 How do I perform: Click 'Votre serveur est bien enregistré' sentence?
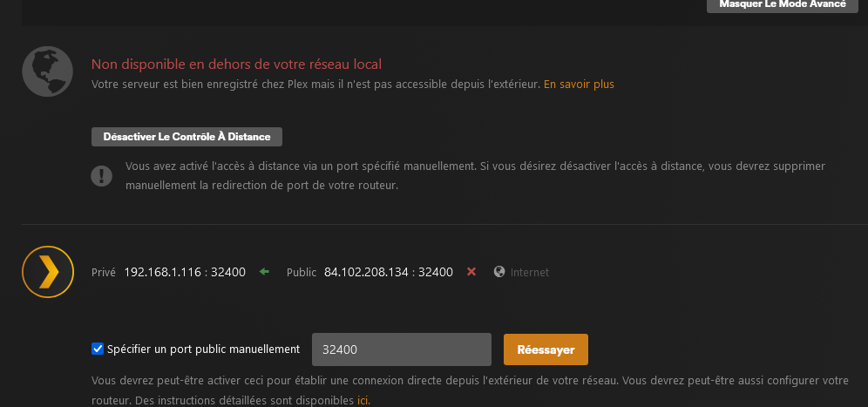[316, 85]
